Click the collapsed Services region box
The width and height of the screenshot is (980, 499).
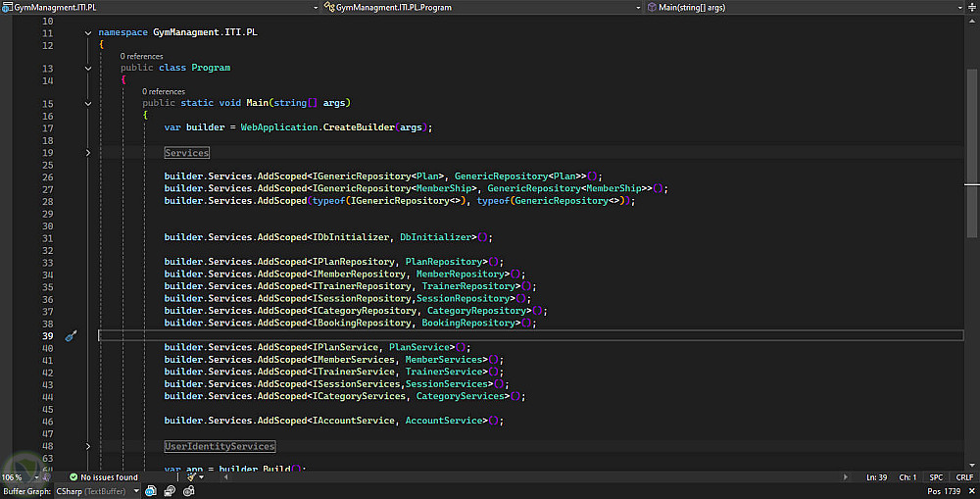186,153
